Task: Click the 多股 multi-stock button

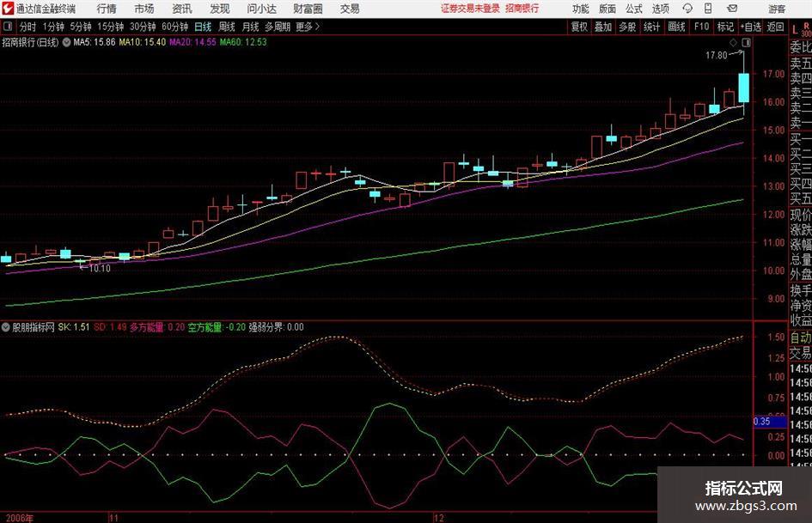Action: [x=627, y=27]
